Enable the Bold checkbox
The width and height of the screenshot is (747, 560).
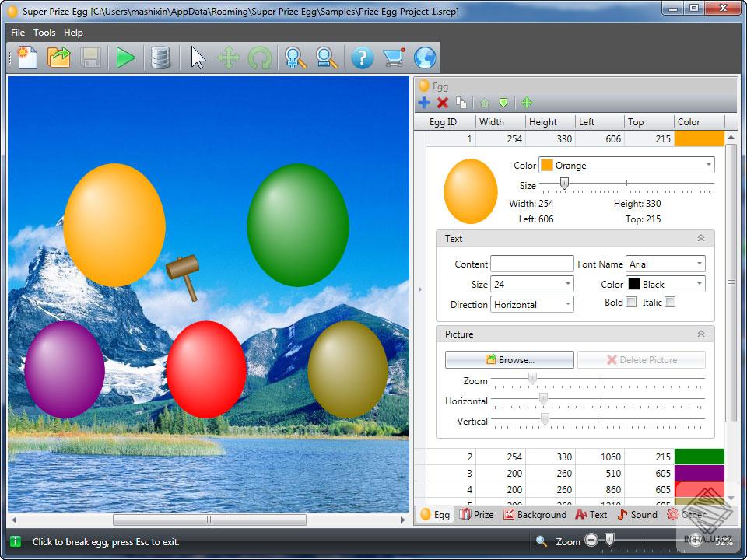click(x=631, y=302)
